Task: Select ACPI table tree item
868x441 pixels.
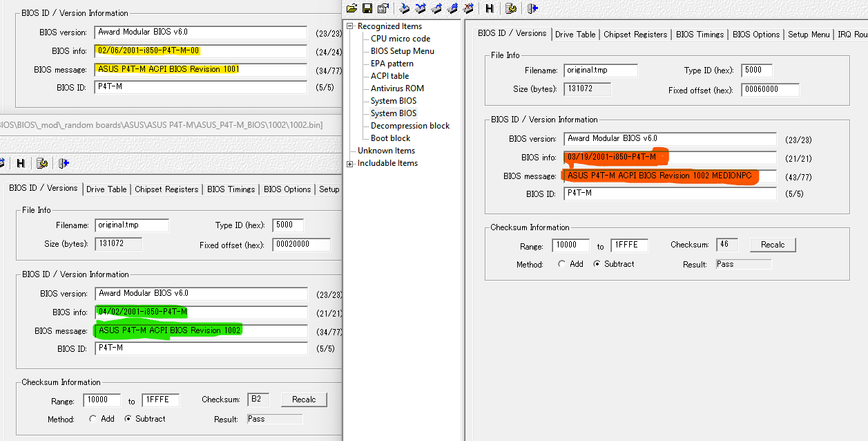Action: [x=389, y=76]
